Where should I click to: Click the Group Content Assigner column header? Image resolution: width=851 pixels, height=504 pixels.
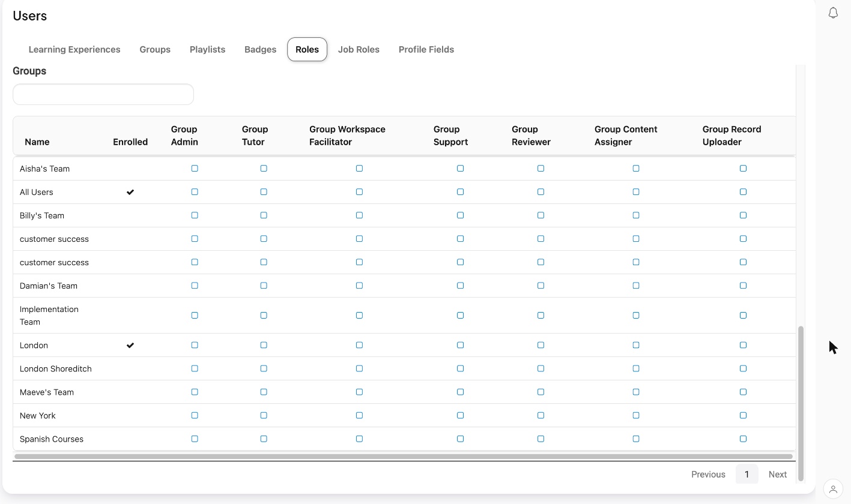tap(626, 136)
